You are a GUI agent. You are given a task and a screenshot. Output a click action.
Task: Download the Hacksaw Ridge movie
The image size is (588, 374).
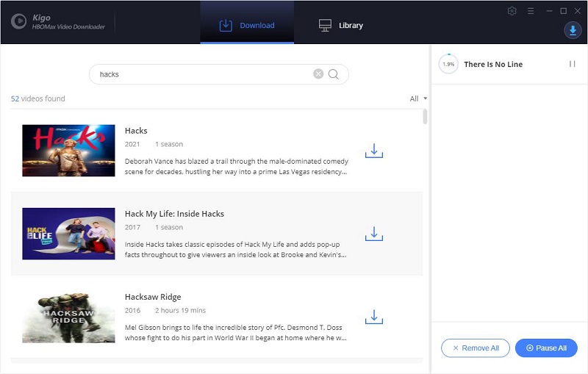click(374, 317)
